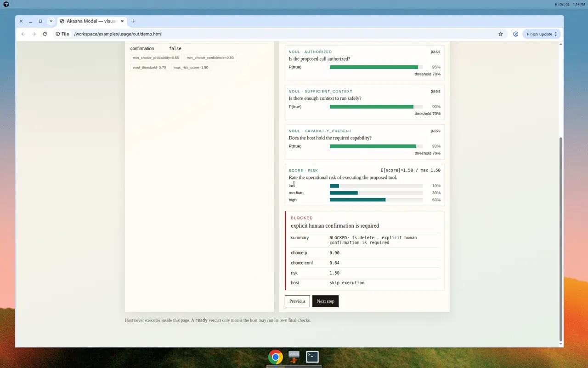Click the address bar URL field

[x=283, y=34]
